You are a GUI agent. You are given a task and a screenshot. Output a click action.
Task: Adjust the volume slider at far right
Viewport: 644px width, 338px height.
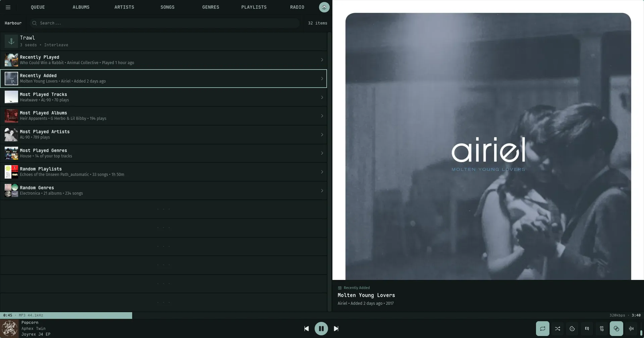(641, 329)
